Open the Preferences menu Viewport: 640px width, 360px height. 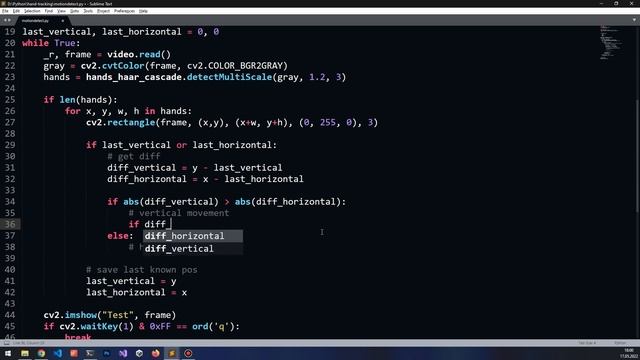coord(124,11)
